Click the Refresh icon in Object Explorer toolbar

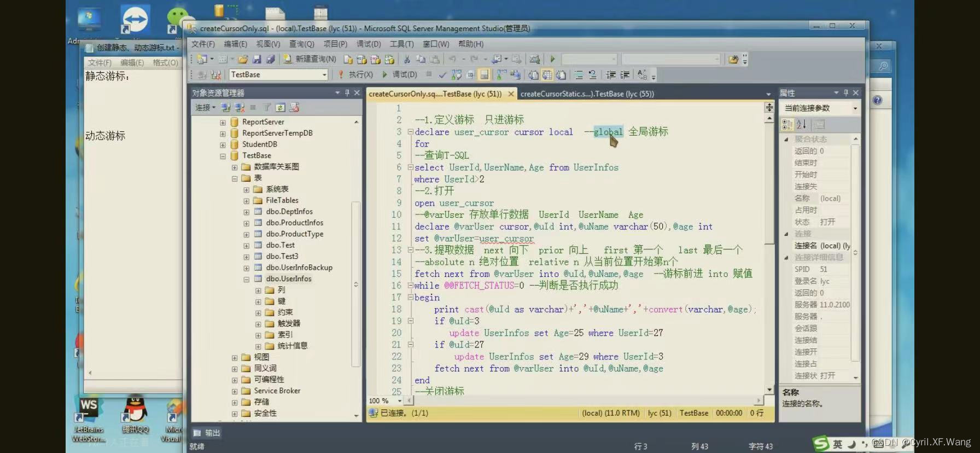coord(281,107)
